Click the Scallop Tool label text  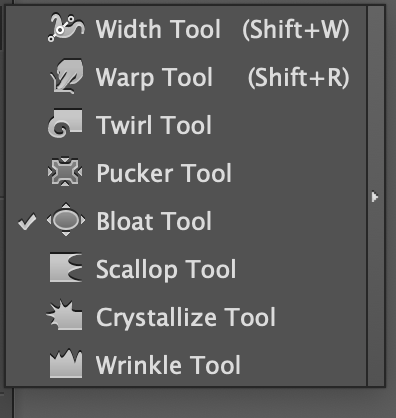pyautogui.click(x=166, y=269)
